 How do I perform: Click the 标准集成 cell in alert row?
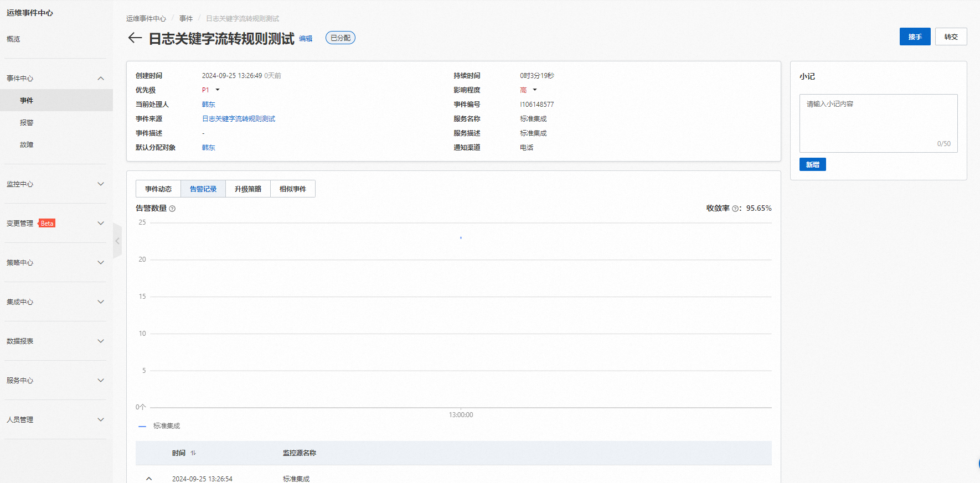(296, 479)
